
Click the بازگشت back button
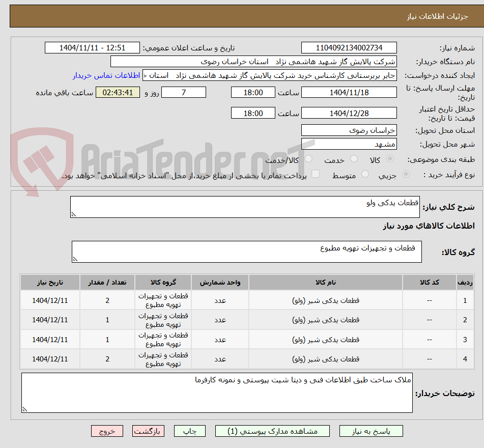[148, 431]
